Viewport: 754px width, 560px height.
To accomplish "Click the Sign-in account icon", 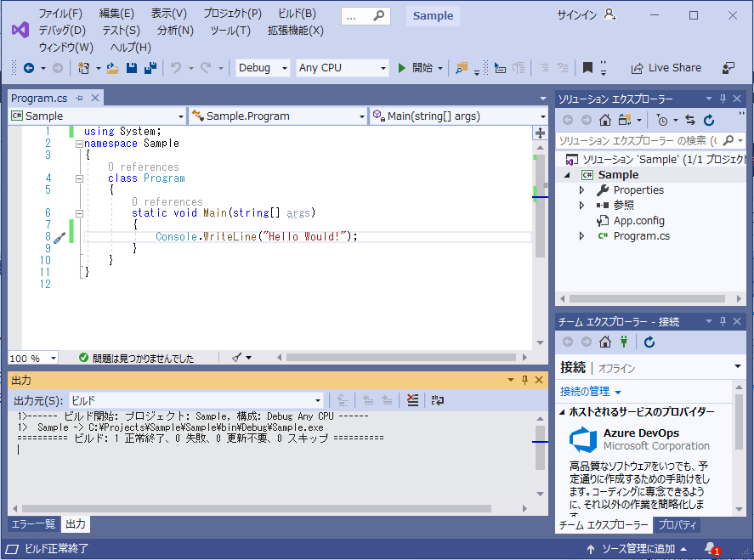I will point(609,15).
